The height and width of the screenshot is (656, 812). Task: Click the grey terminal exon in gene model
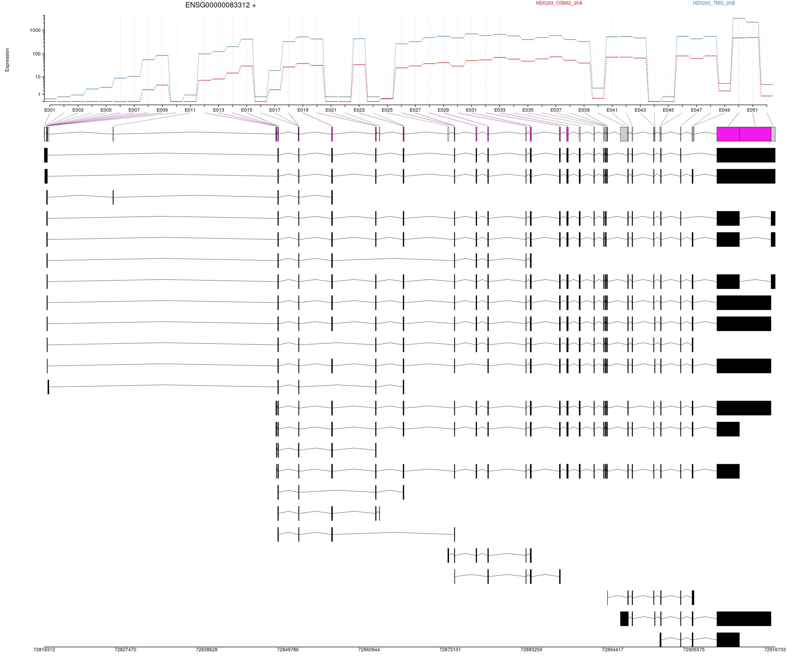773,134
